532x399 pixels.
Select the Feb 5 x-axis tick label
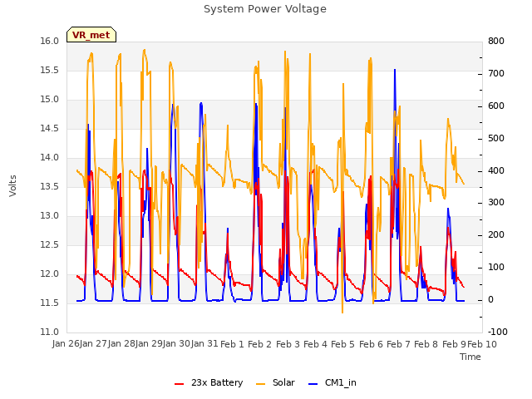[342, 344]
